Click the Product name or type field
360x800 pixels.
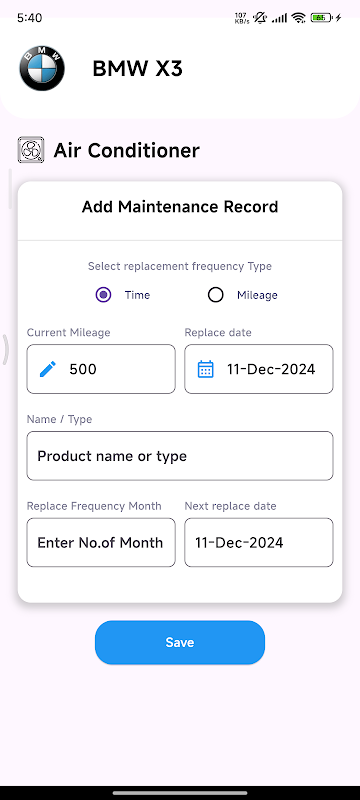pos(180,456)
